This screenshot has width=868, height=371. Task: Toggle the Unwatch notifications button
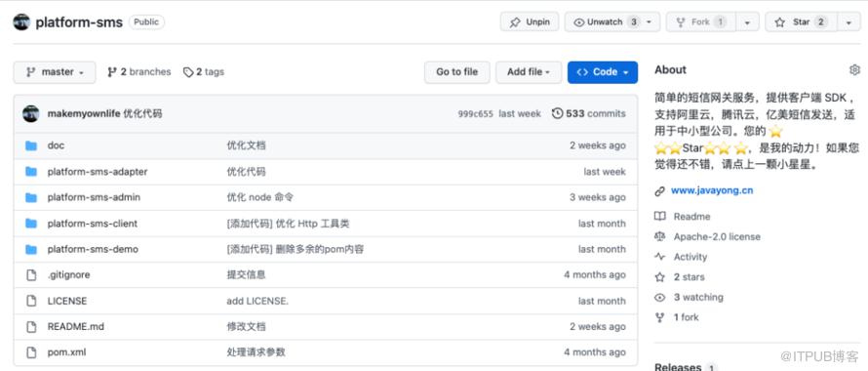(612, 22)
